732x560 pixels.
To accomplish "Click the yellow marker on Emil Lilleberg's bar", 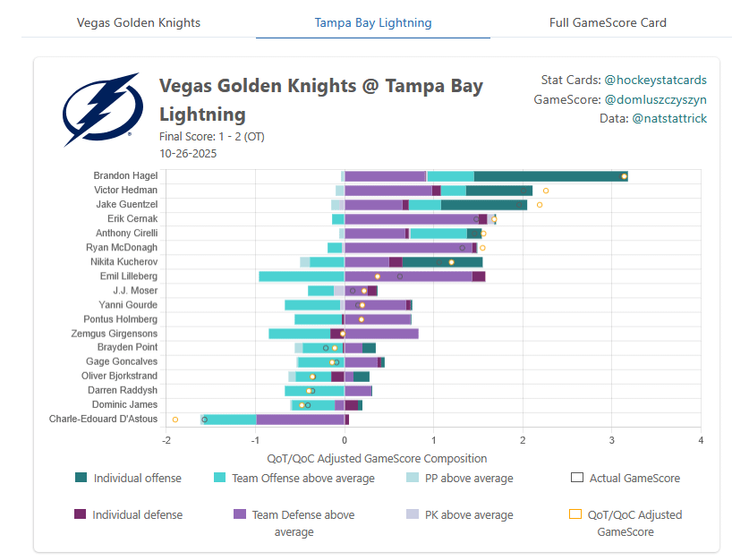I will (378, 276).
